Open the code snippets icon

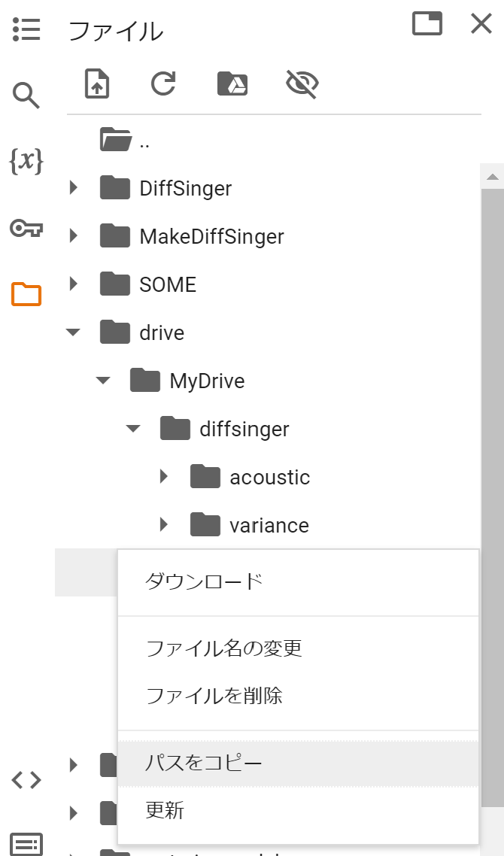pos(26,780)
